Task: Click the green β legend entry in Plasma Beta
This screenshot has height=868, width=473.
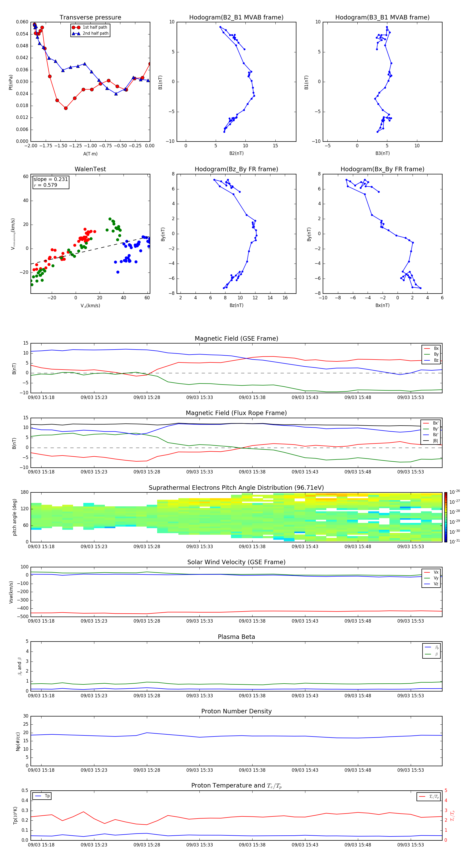Action: (431, 654)
